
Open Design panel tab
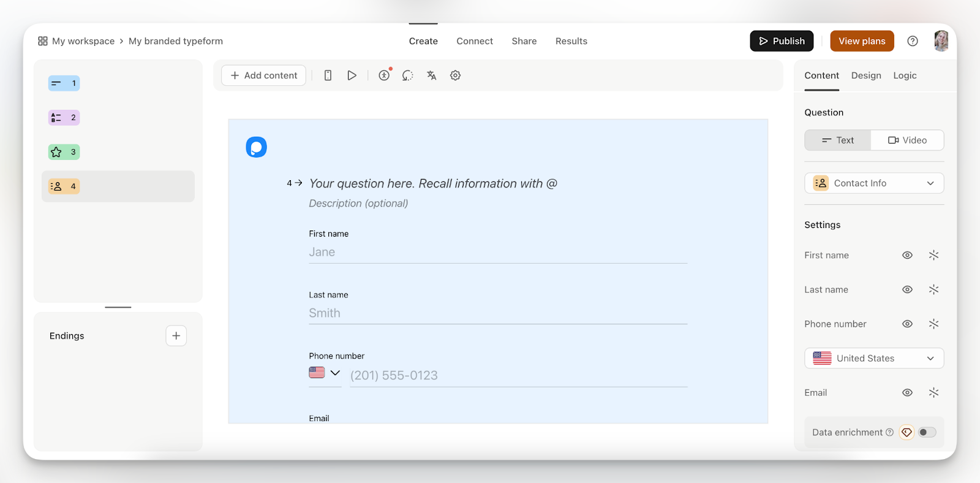(866, 75)
